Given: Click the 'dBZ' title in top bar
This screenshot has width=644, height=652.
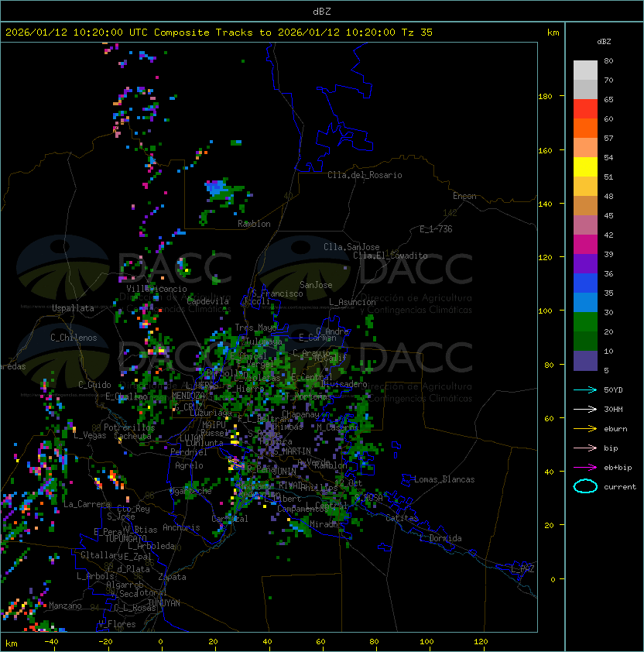Looking at the screenshot, I should coord(322,11).
